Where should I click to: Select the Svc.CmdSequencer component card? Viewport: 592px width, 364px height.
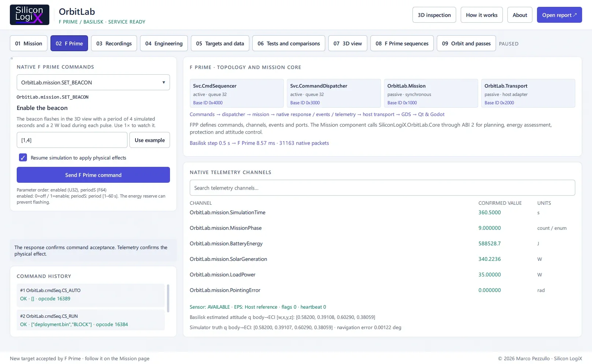click(237, 93)
